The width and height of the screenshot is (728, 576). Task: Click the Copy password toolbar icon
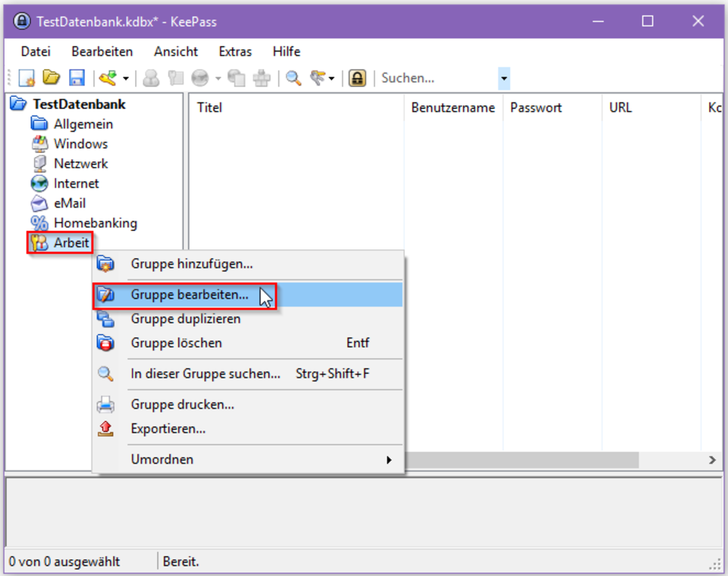tap(175, 78)
